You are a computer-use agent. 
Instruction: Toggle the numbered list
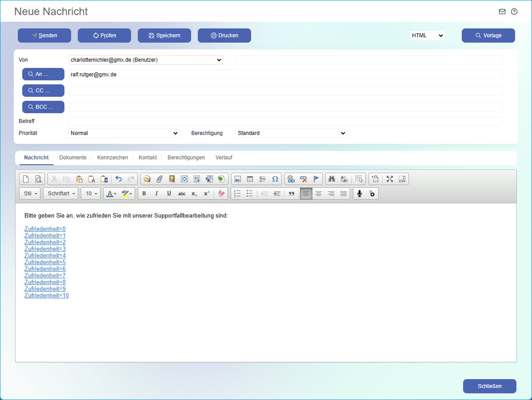[237, 194]
